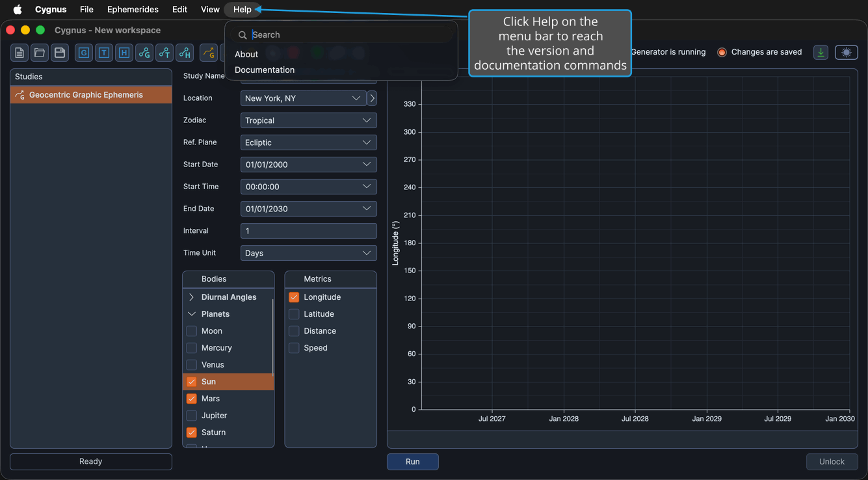The image size is (868, 480).
Task: Click the magnifier icon in Help search
Action: point(243,35)
